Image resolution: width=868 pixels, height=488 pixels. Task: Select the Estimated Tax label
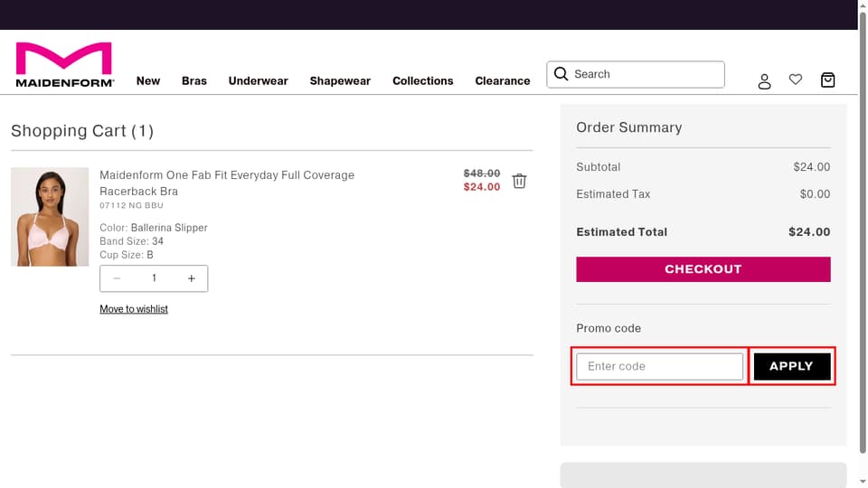[x=613, y=194]
